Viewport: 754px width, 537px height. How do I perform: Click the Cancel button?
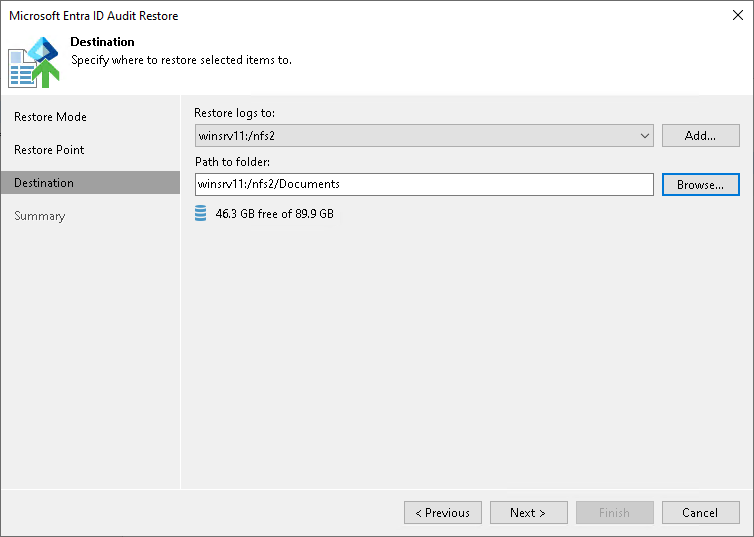pos(701,512)
